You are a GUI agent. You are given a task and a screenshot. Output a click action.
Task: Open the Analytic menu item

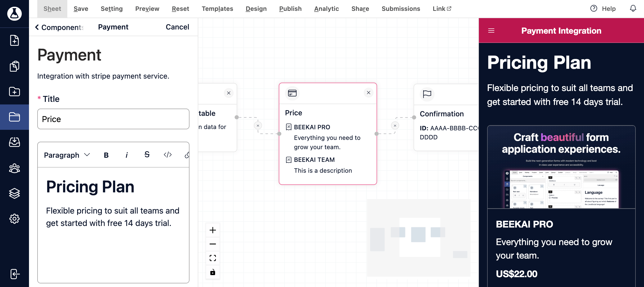tap(326, 9)
